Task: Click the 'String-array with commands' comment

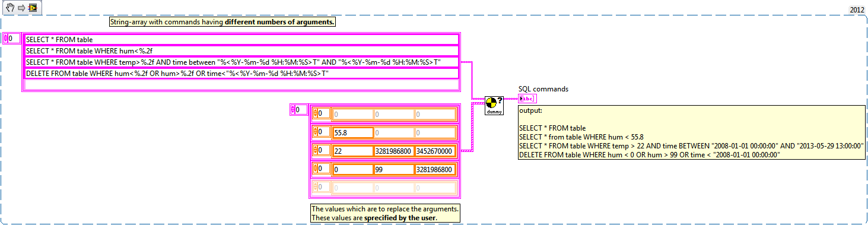Action: click(222, 22)
